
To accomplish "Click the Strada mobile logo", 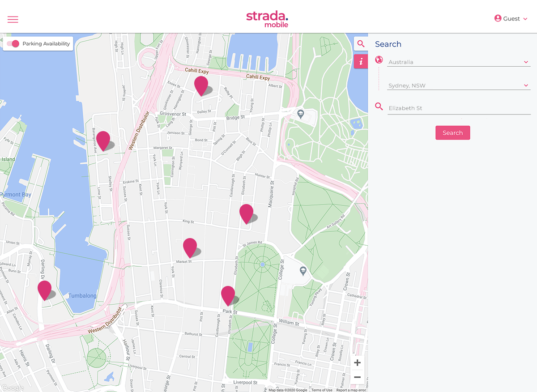I will 267,19.
